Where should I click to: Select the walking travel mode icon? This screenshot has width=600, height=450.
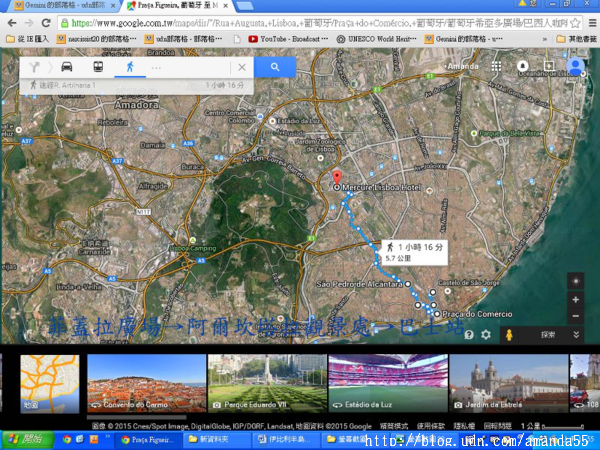[x=129, y=67]
